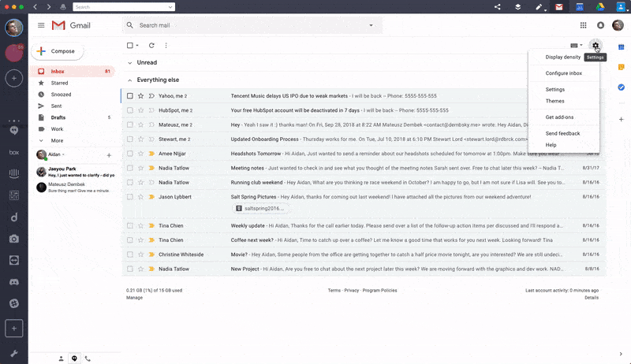Tick the checkbox for Christine Whiteside's email

coord(130,254)
